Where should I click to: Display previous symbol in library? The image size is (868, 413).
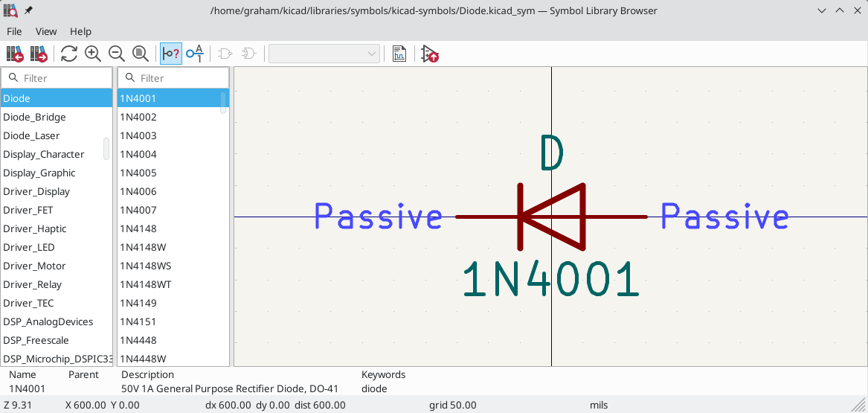point(15,54)
